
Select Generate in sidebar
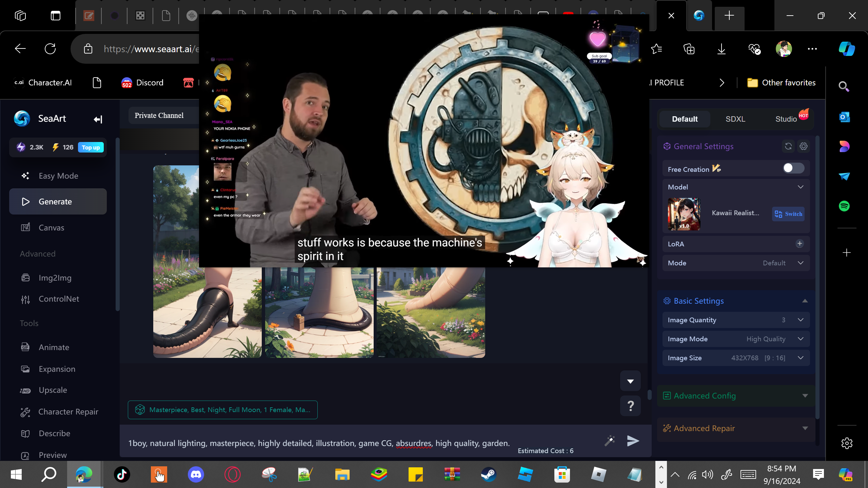coord(58,202)
